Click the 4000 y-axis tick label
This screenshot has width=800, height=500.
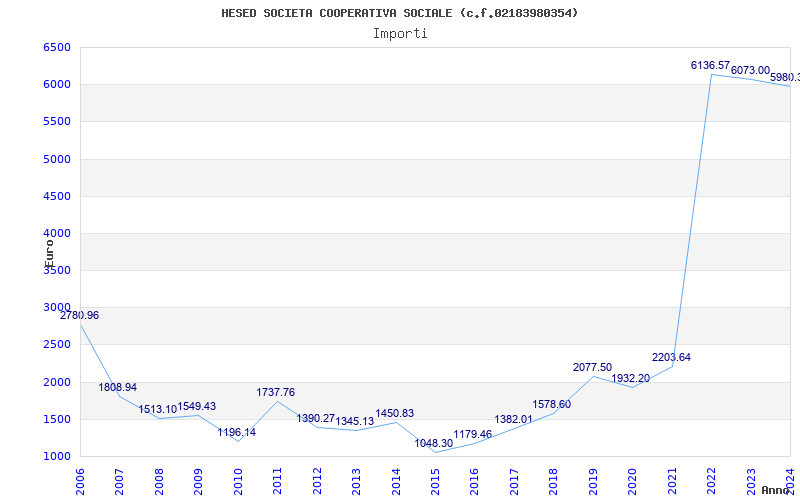[57, 233]
